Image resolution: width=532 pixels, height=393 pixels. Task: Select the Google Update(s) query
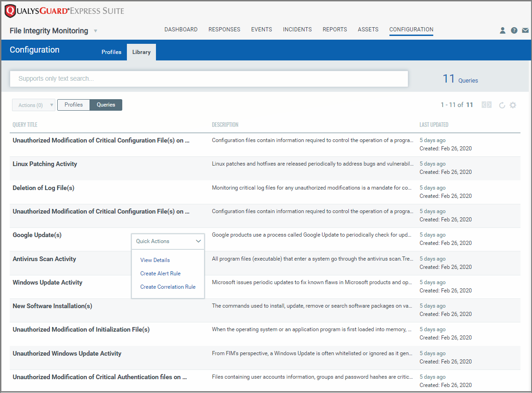point(37,235)
